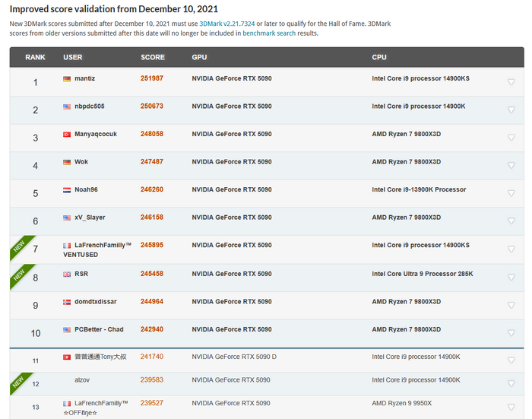Select username Noah96

point(86,190)
